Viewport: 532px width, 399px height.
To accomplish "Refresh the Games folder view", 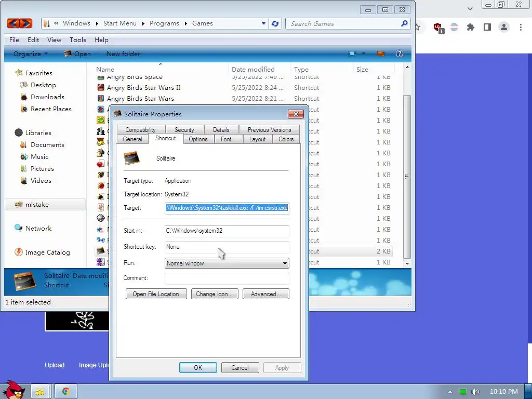I will coord(275,24).
